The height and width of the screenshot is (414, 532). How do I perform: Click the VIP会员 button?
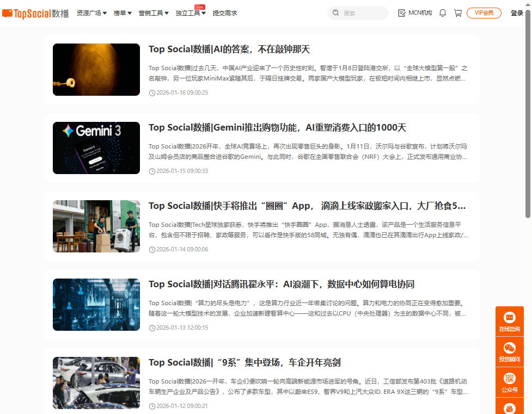484,13
